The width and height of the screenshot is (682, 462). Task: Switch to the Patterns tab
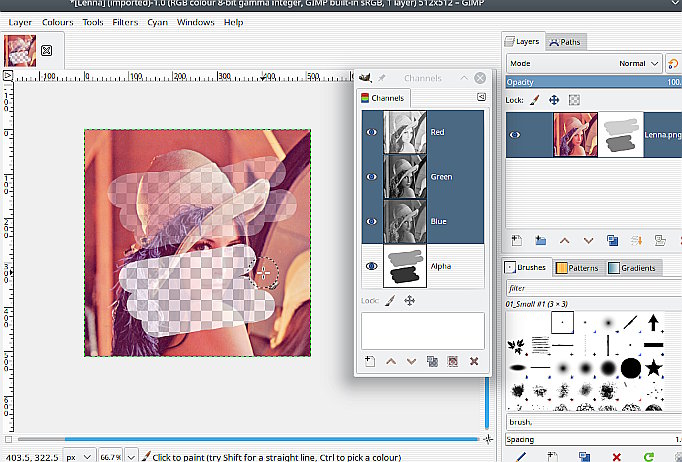pos(576,268)
